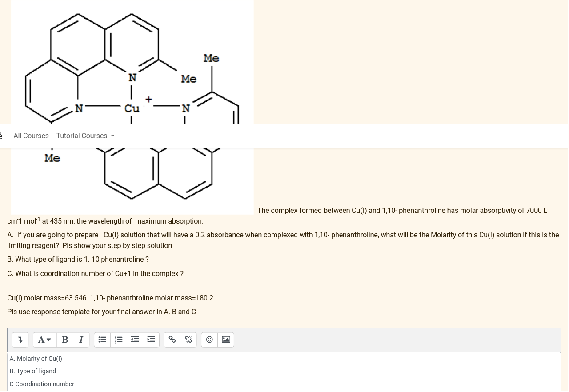This screenshot has height=392, width=569.
Task: Open the paragraph styles dropdown
Action: [44, 340]
